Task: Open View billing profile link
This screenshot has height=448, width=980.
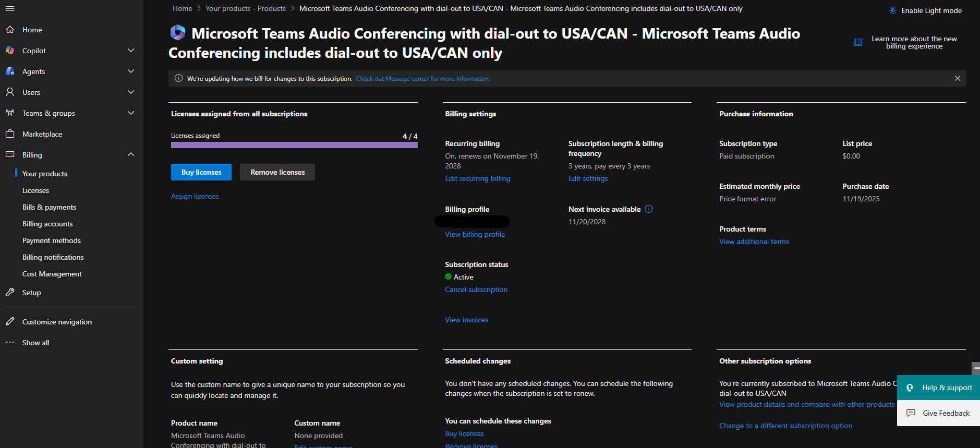Action: (x=475, y=234)
